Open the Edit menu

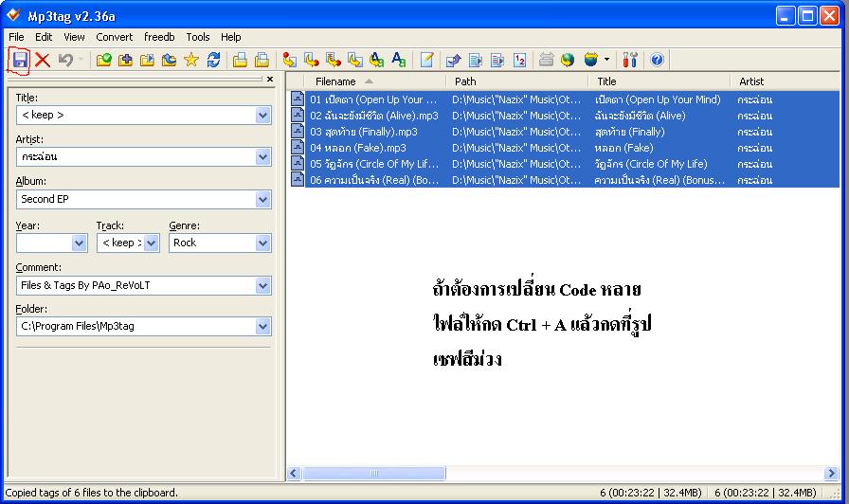[x=44, y=37]
